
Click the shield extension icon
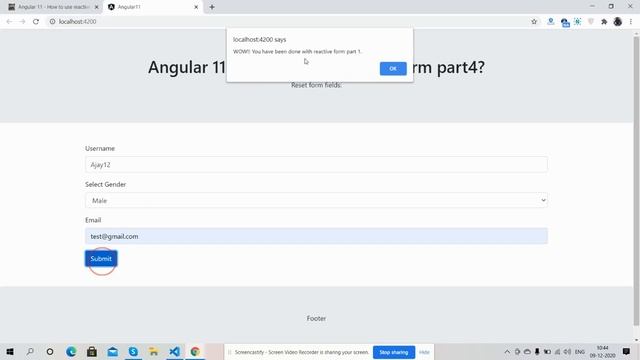(591, 22)
